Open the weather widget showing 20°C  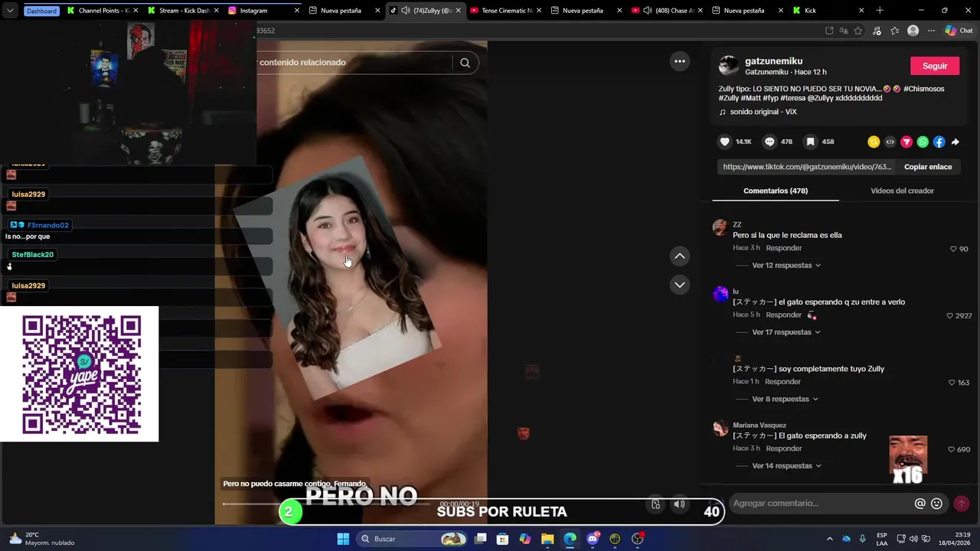tap(42, 539)
